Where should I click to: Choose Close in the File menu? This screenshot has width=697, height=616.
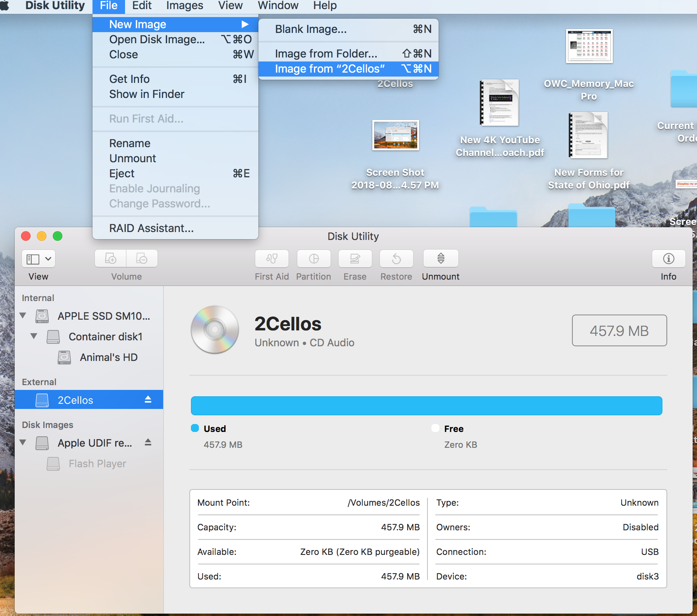(175, 55)
